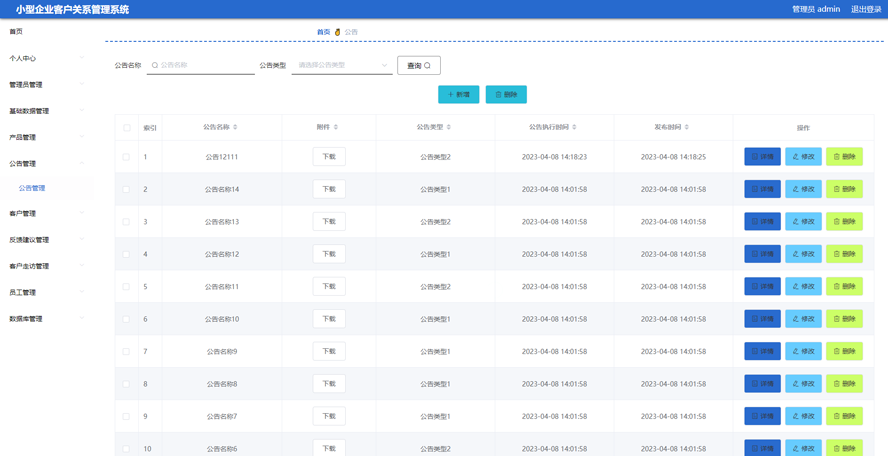
Task: Sort by 公告执行时间 column sort arrows
Action: tap(574, 127)
